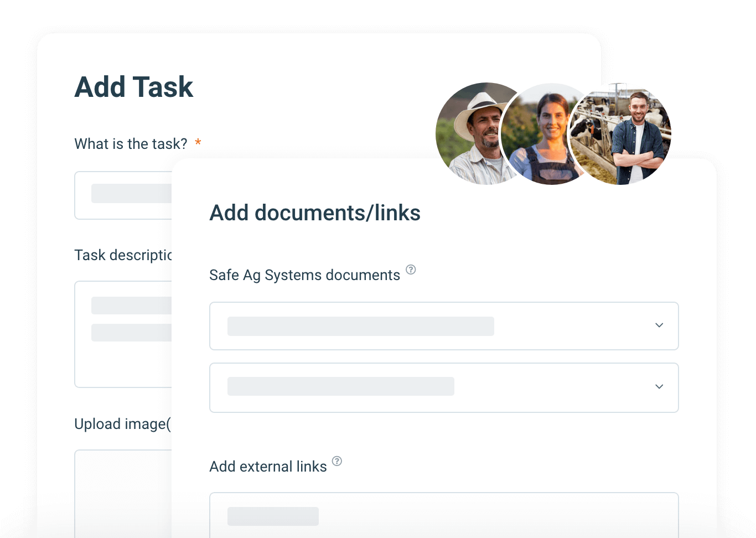The image size is (756, 538).
Task: Click the 'What is the task?' input field
Action: 123,195
